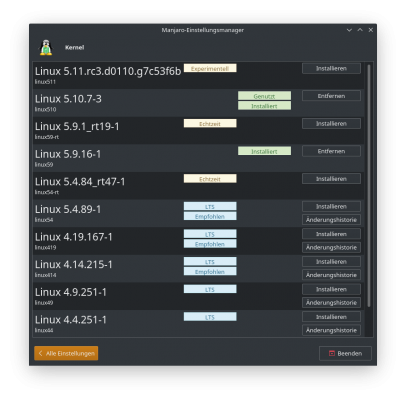406x400 pixels.
Task: Open Änderungshistorie for Linux 4.4.251-1
Action: (331, 331)
